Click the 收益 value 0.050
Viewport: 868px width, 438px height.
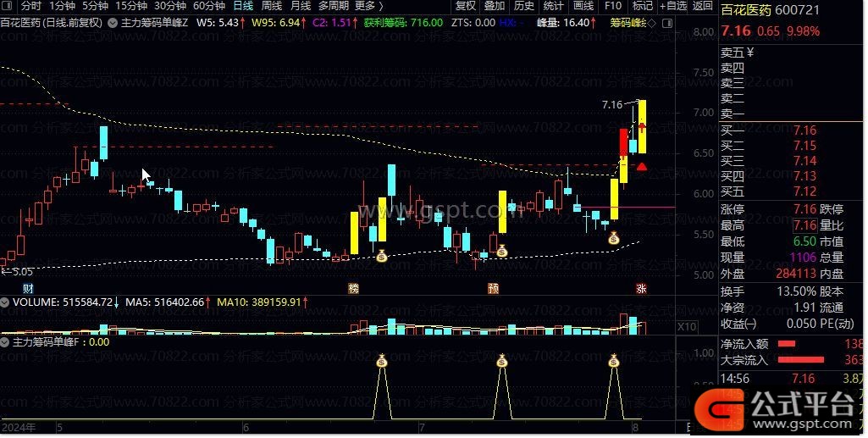pos(801,324)
